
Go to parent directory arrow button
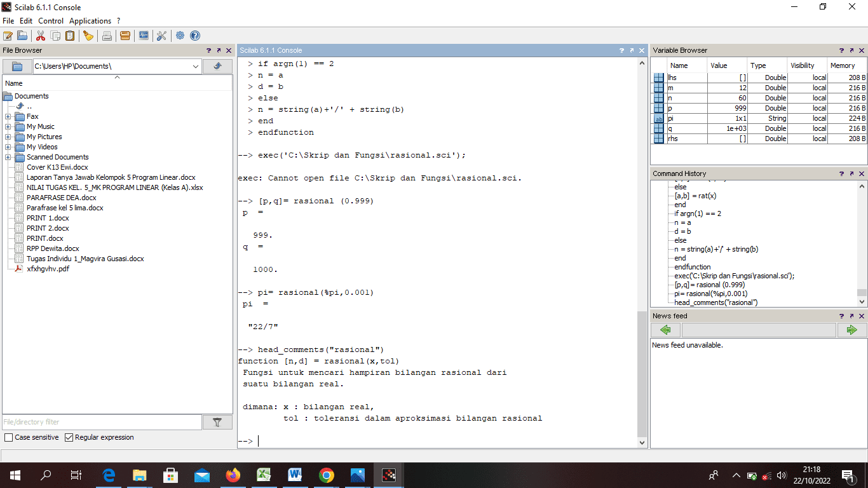217,66
